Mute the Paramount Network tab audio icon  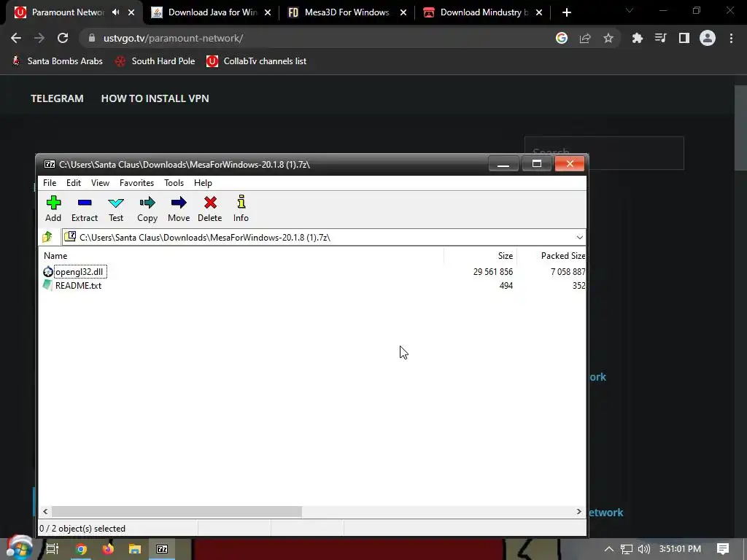click(x=116, y=12)
